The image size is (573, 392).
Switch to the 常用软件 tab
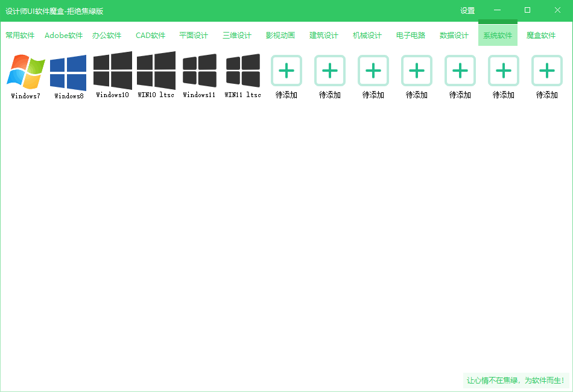tap(20, 36)
